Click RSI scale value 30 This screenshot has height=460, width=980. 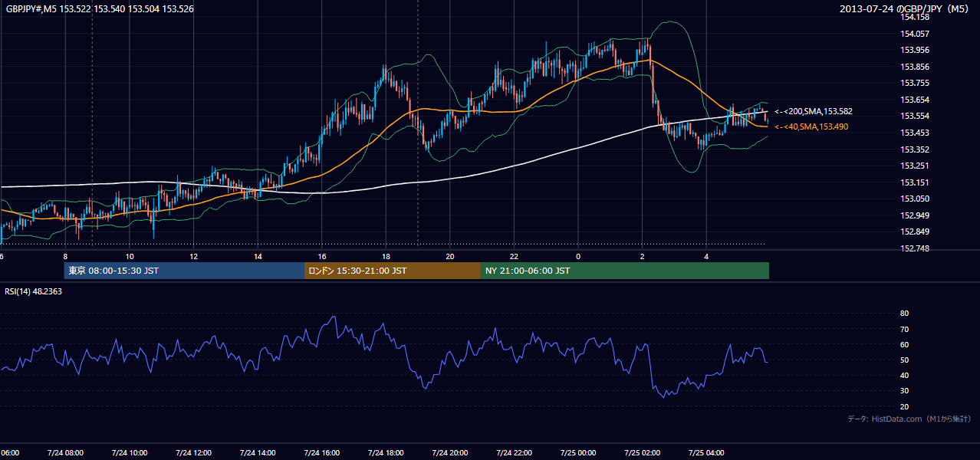(904, 391)
